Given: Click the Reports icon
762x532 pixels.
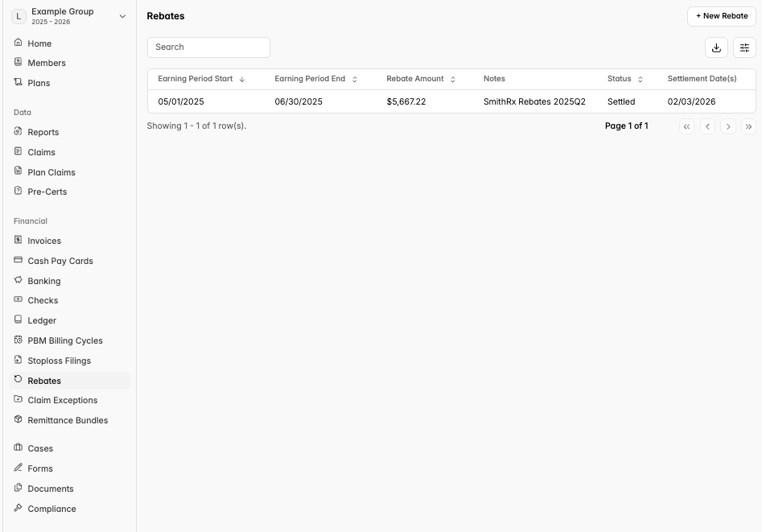Looking at the screenshot, I should pos(18,131).
